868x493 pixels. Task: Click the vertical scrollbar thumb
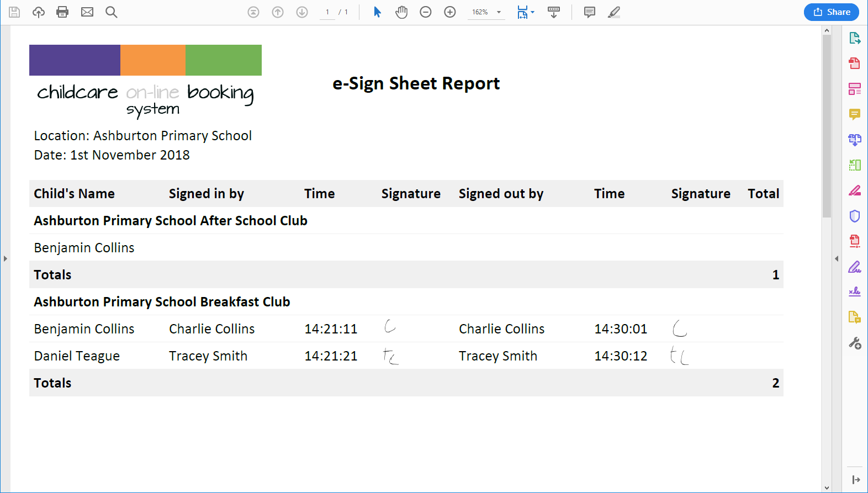827,126
